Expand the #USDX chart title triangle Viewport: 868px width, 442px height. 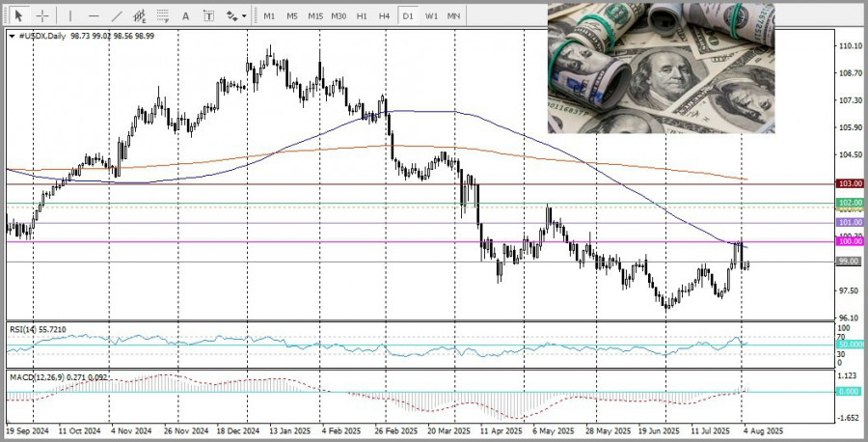coord(13,36)
